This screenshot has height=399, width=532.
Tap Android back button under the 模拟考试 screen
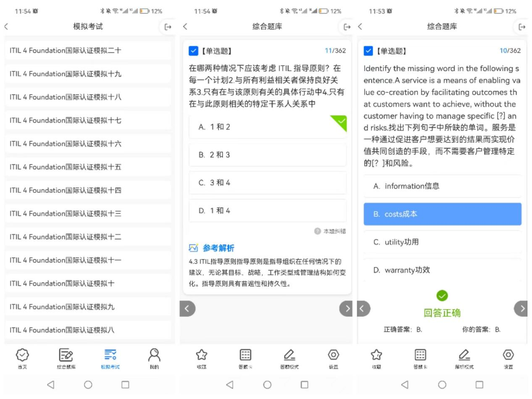click(x=51, y=384)
